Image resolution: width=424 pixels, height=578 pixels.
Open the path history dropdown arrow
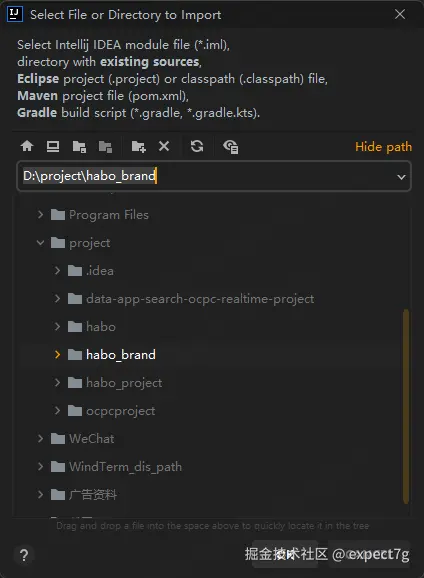(x=401, y=177)
